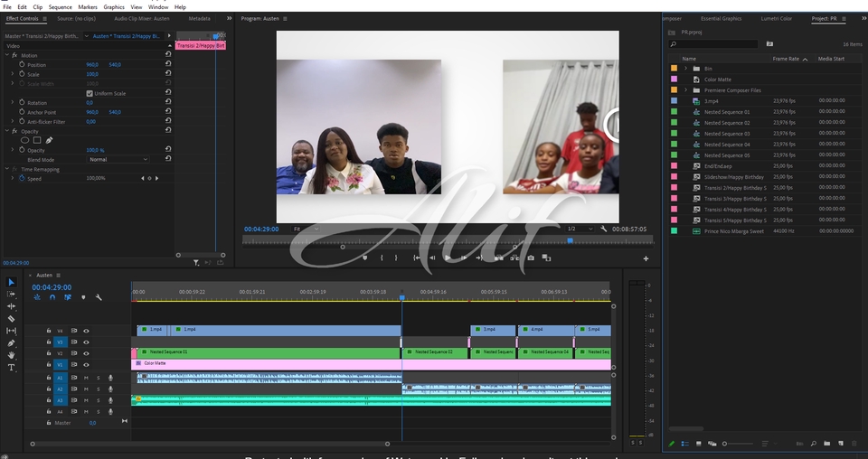The height and width of the screenshot is (459, 868).
Task: Step forward one frame
Action: point(464,258)
